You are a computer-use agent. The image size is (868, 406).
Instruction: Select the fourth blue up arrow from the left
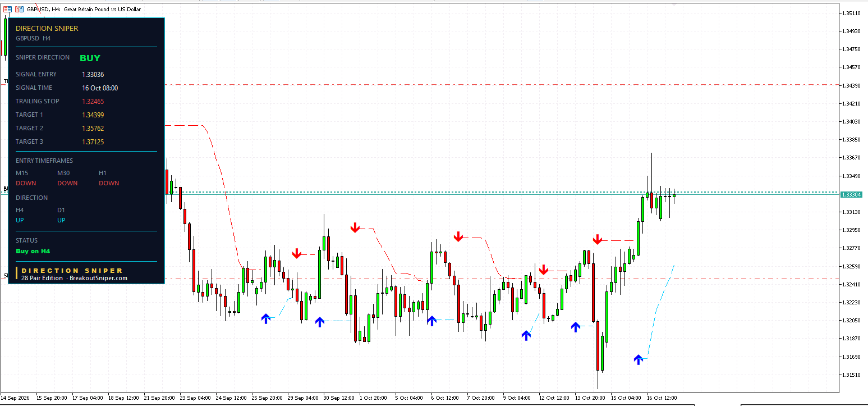coord(526,335)
